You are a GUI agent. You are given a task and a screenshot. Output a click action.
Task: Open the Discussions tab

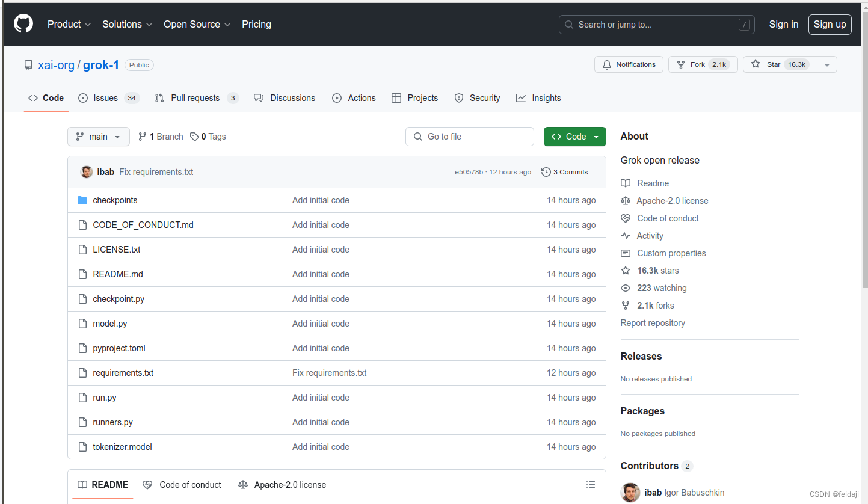click(285, 98)
